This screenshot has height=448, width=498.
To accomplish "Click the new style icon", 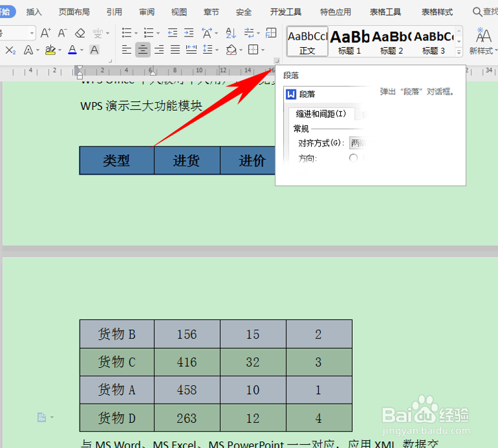I will (483, 35).
